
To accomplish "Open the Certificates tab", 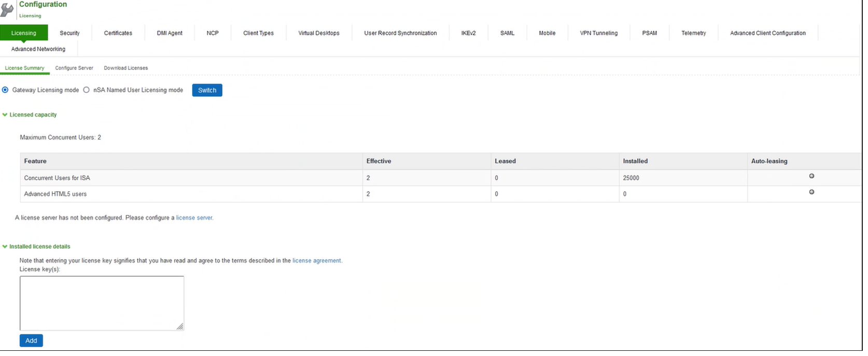I will tap(118, 33).
